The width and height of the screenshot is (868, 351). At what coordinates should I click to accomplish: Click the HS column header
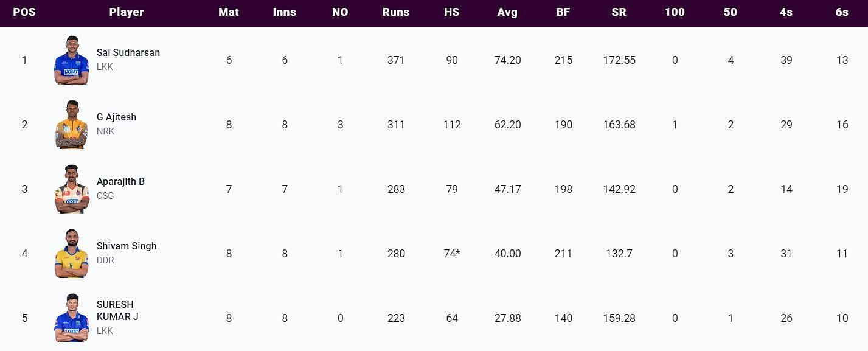click(451, 12)
